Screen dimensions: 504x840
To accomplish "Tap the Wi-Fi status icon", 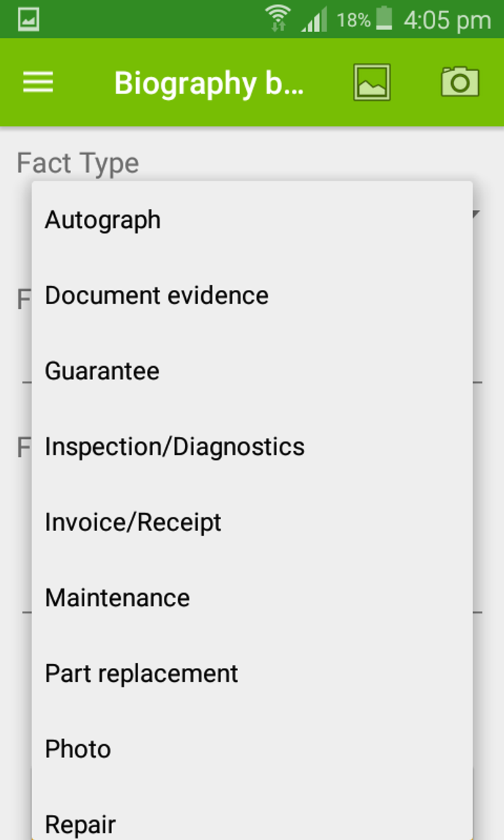I will point(279,17).
